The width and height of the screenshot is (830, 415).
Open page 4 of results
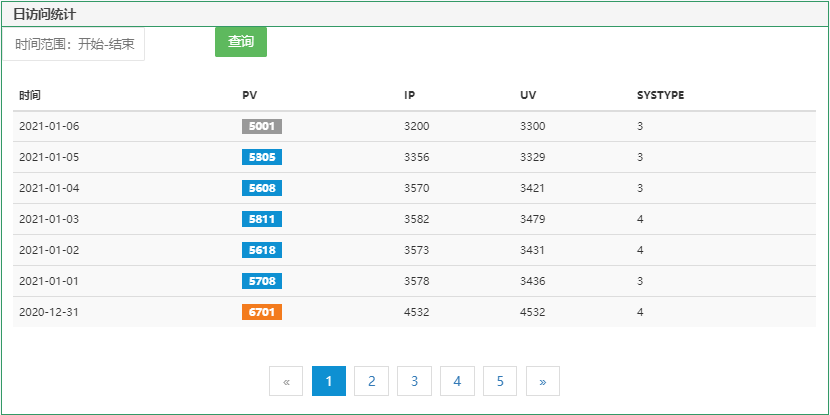457,381
